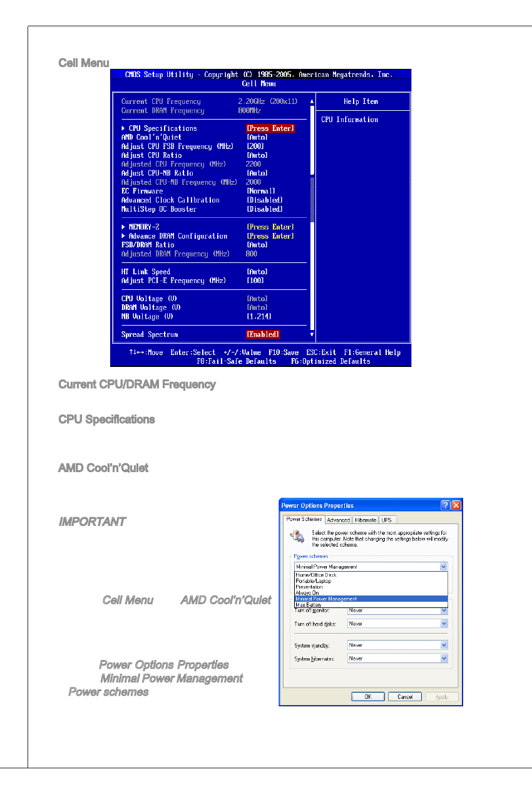Close the Power Options Properties window
Viewport: 532px width, 799px height.
[456, 505]
